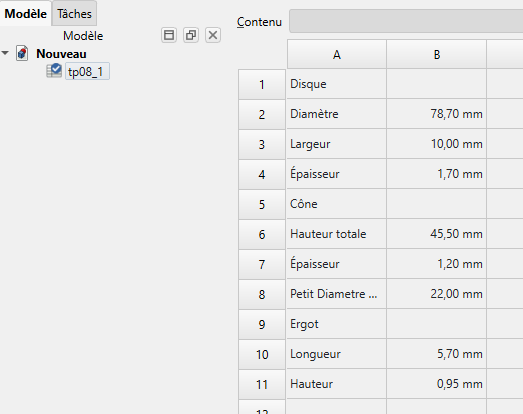Select the tp08_1 tree item
The width and height of the screenshot is (523, 414).
coord(85,72)
